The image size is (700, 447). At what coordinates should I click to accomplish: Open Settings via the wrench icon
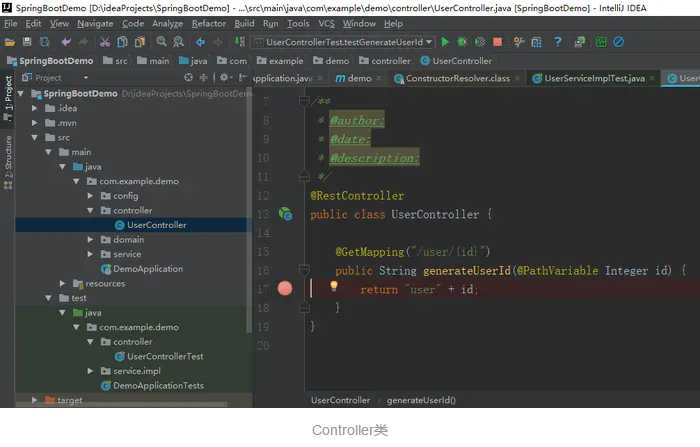(519, 42)
